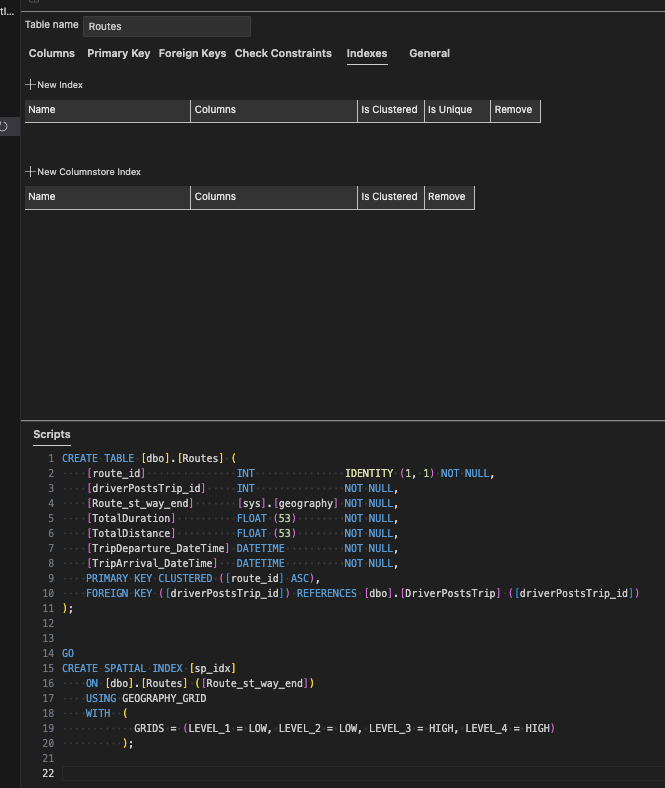Click line number 15 in script gutter
Screen dimensions: 665x788
48,668
